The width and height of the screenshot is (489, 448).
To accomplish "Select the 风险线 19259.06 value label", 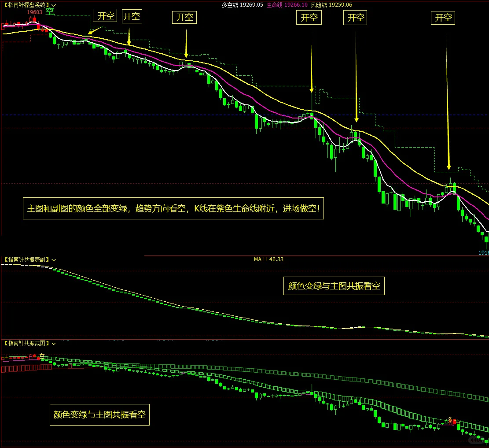I will [331, 5].
